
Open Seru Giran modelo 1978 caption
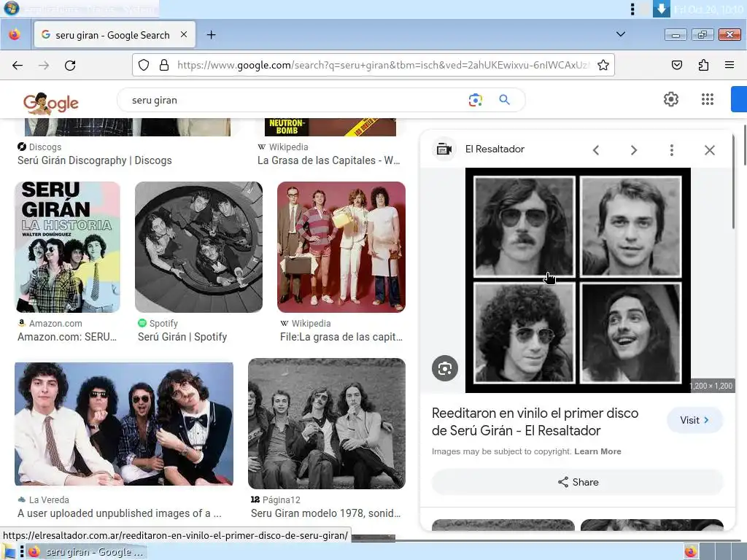click(x=326, y=513)
